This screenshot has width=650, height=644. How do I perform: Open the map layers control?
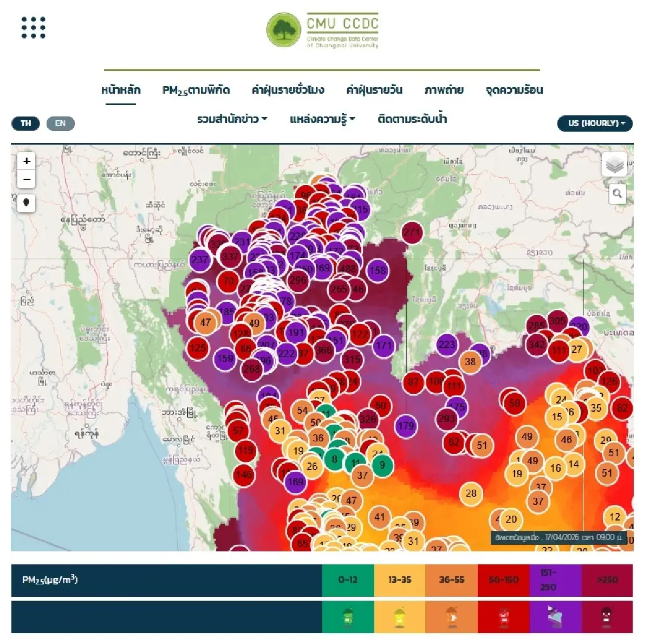(614, 165)
